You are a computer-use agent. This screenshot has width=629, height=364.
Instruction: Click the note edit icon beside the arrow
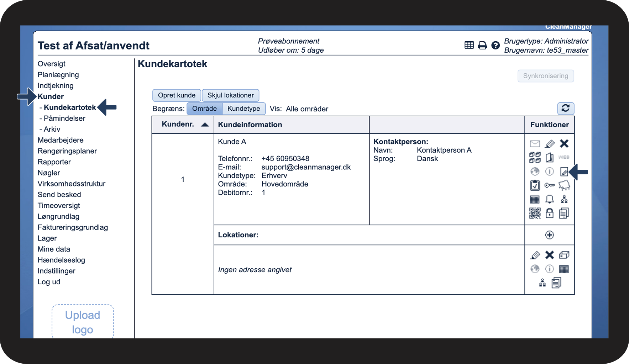[x=564, y=172]
